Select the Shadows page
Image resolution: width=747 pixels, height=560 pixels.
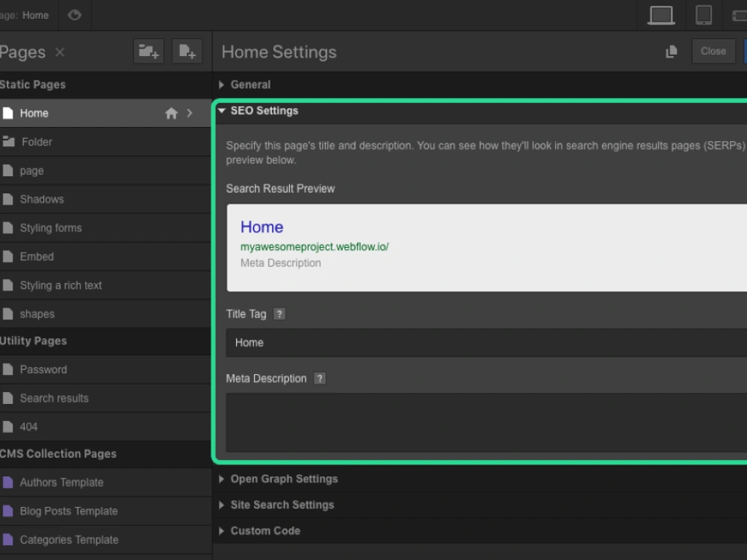[x=105, y=199]
